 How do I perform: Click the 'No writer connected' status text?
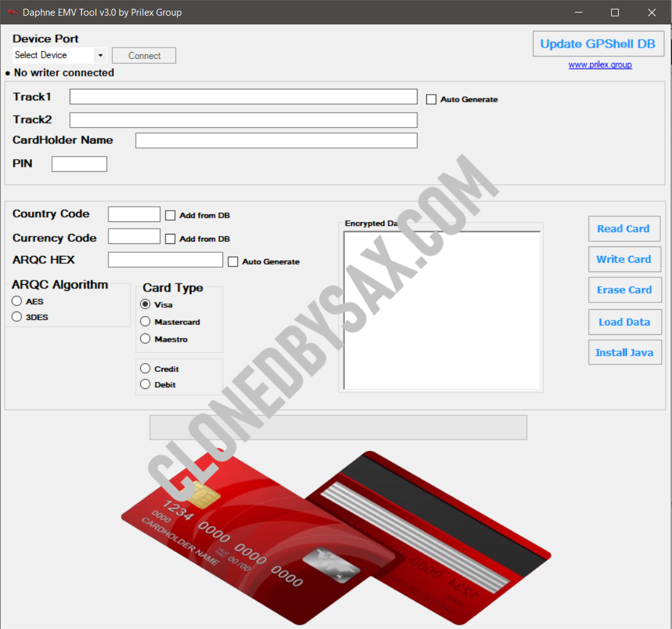pyautogui.click(x=64, y=73)
